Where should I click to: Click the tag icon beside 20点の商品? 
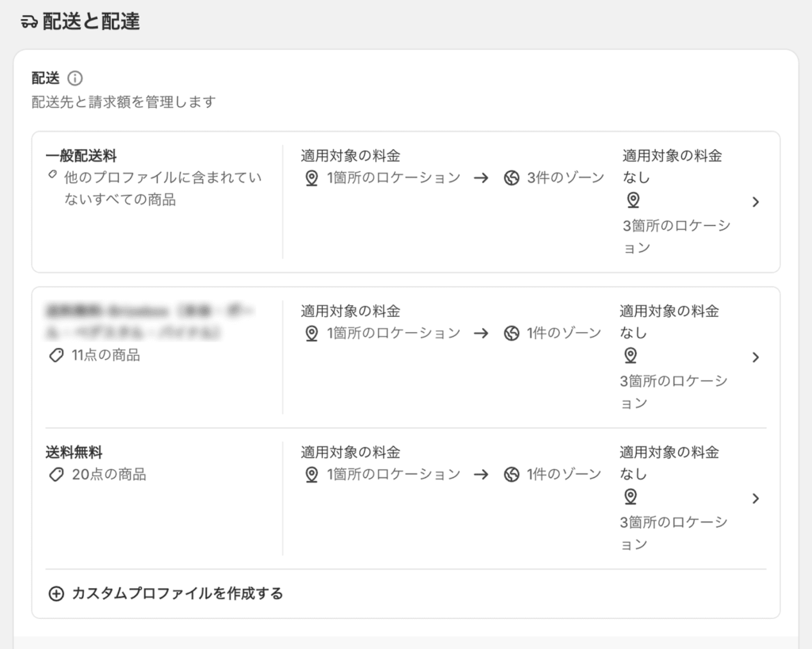pyautogui.click(x=56, y=475)
